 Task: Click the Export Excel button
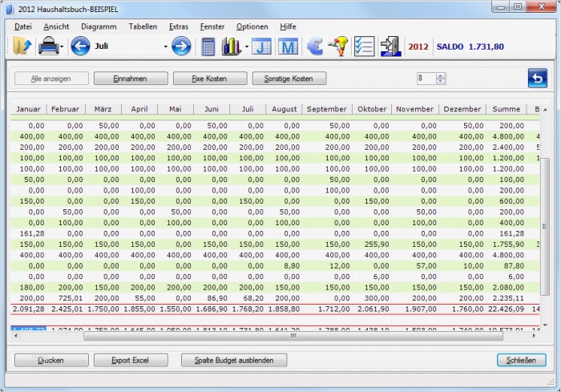tap(130, 360)
